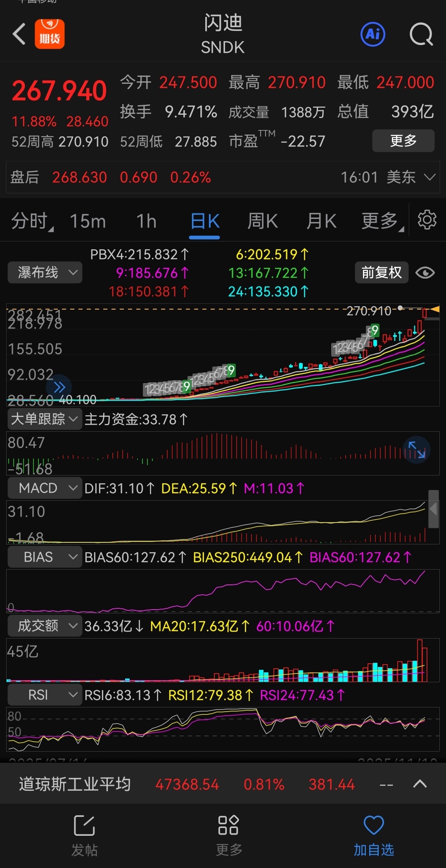446x868 pixels.
Task: Tap the BIAS250:449.04 value label
Action: click(248, 557)
